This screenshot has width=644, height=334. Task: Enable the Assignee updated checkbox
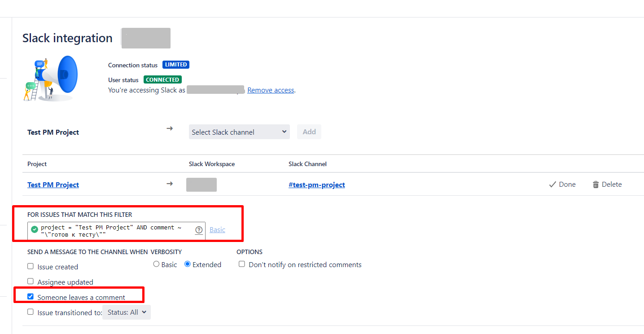(x=31, y=281)
